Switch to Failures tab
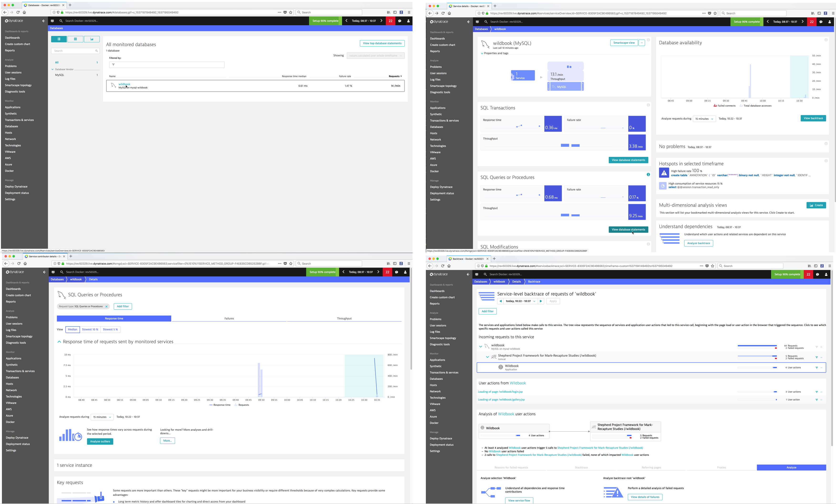This screenshot has width=836, height=504. (229, 319)
